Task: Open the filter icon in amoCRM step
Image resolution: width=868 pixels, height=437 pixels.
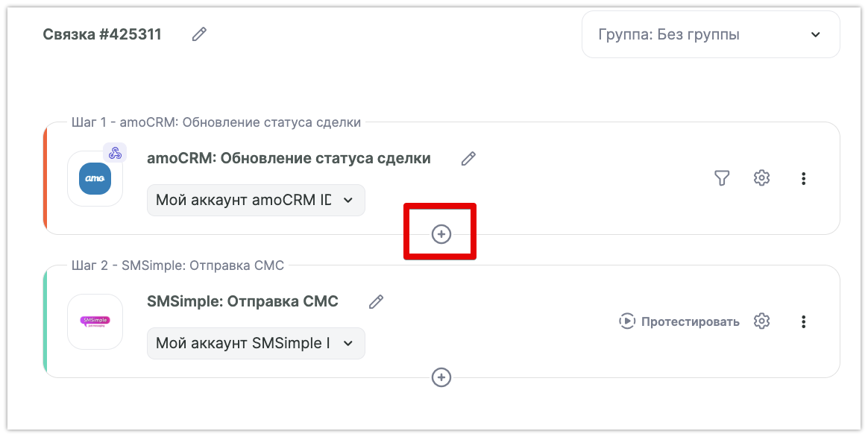Action: tap(721, 178)
